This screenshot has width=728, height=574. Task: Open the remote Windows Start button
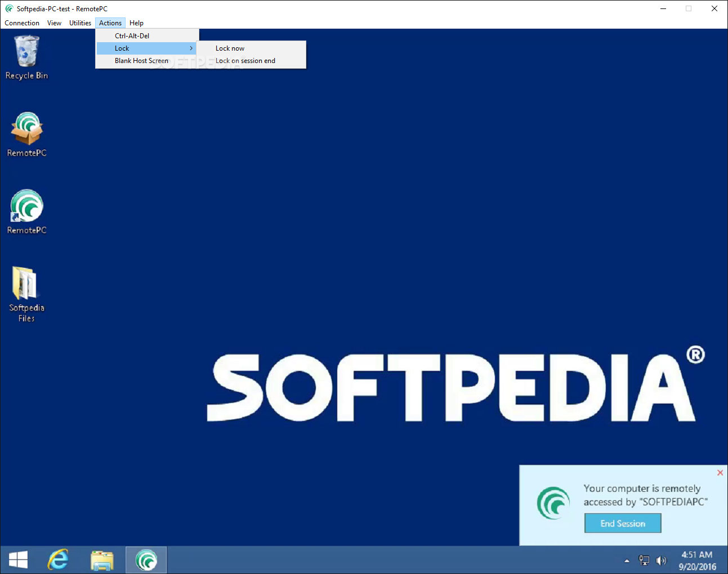coord(19,560)
